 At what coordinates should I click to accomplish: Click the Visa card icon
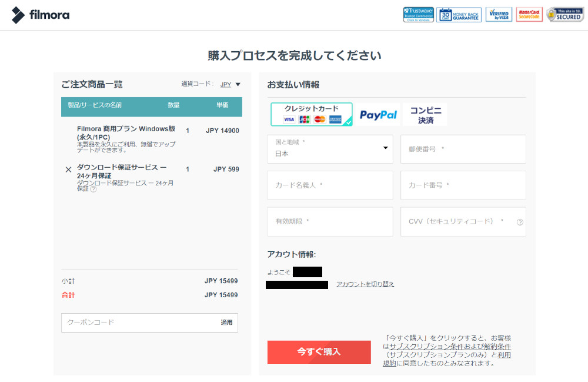(x=289, y=119)
